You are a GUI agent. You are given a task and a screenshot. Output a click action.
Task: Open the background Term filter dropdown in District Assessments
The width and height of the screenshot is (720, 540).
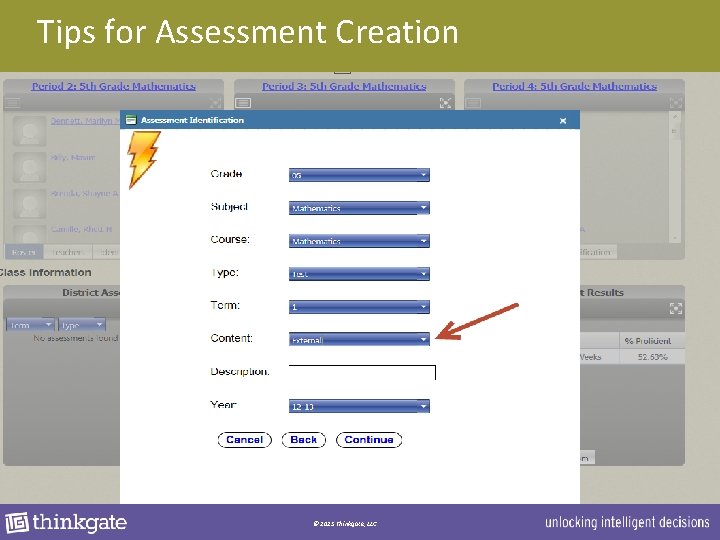click(x=30, y=325)
